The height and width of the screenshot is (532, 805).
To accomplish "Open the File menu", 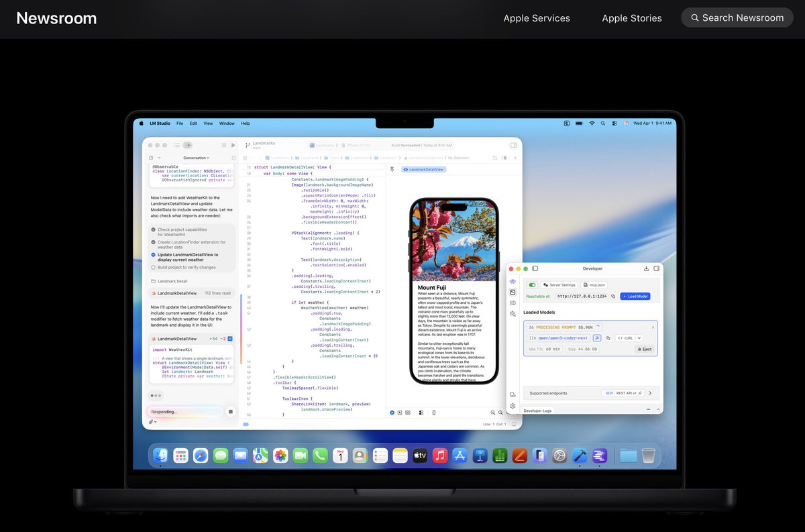I will (x=180, y=123).
